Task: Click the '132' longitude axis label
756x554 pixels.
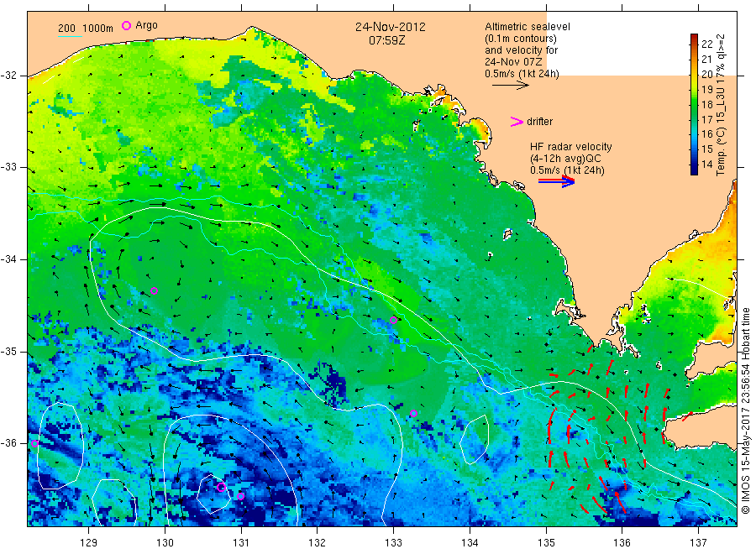Action: (318, 543)
